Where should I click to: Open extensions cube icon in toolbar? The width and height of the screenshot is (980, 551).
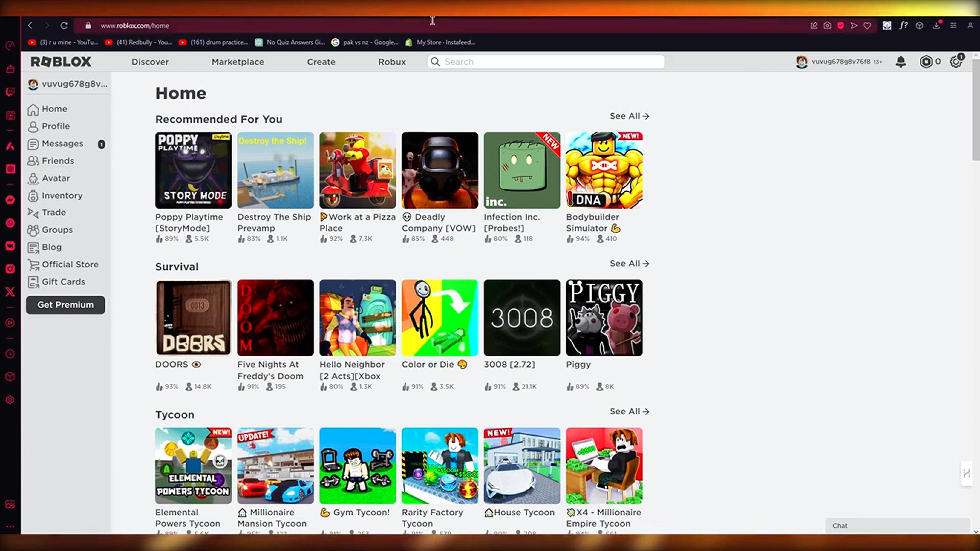click(x=919, y=26)
